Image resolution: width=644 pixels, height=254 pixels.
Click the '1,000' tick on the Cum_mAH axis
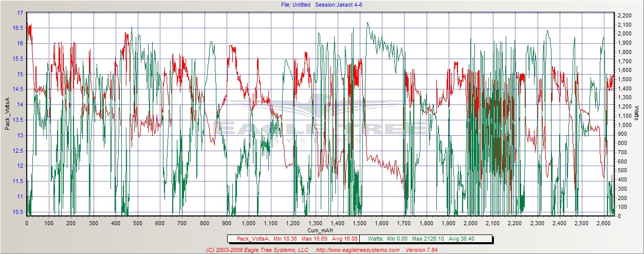[x=248, y=224]
